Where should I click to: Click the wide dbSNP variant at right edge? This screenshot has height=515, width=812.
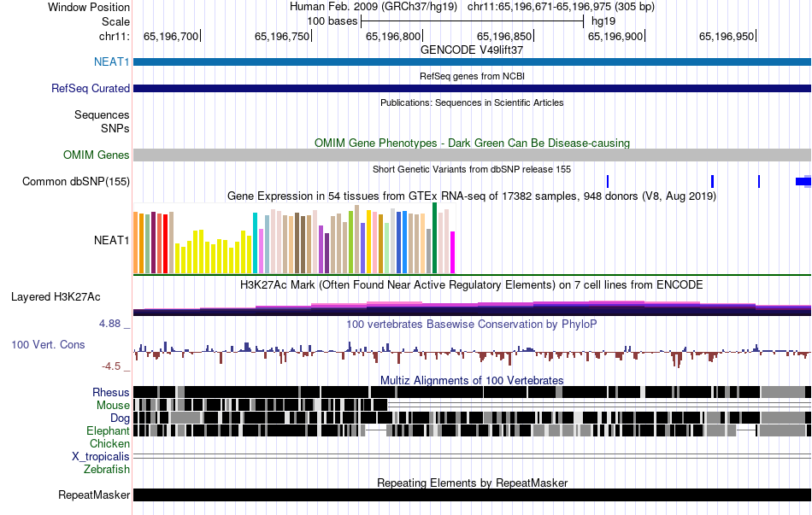(x=803, y=181)
